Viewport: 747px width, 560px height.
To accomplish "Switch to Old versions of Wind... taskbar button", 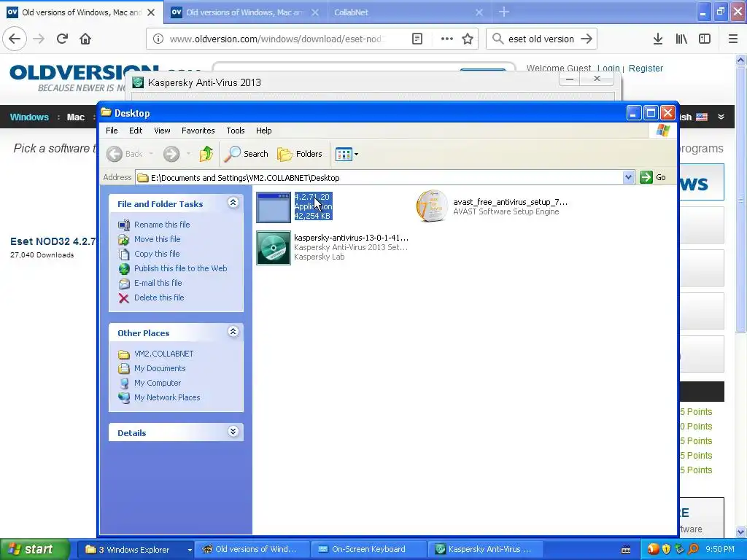I will click(251, 550).
